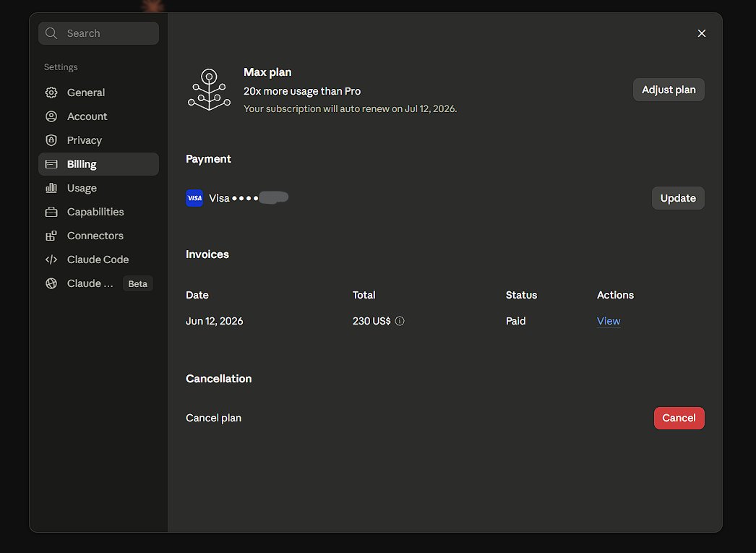View the Jun 12, 2026 invoice
This screenshot has height=553, width=756.
(609, 321)
